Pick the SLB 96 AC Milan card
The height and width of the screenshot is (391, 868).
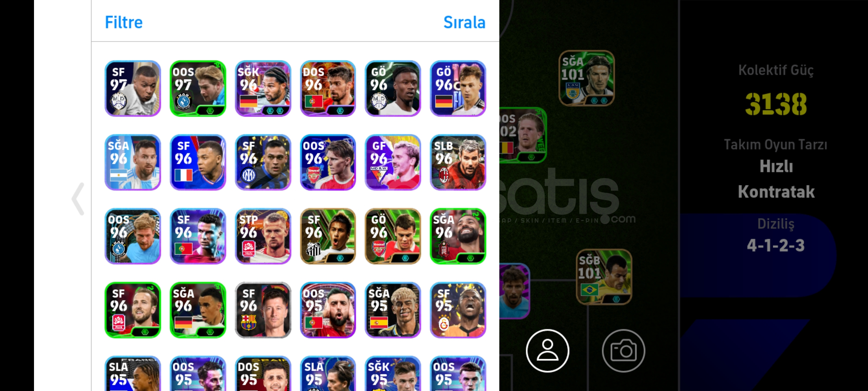(458, 162)
